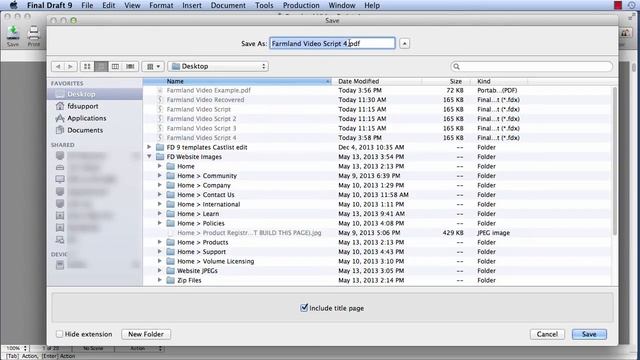Toggle Include title page checkbox

click(x=304, y=308)
